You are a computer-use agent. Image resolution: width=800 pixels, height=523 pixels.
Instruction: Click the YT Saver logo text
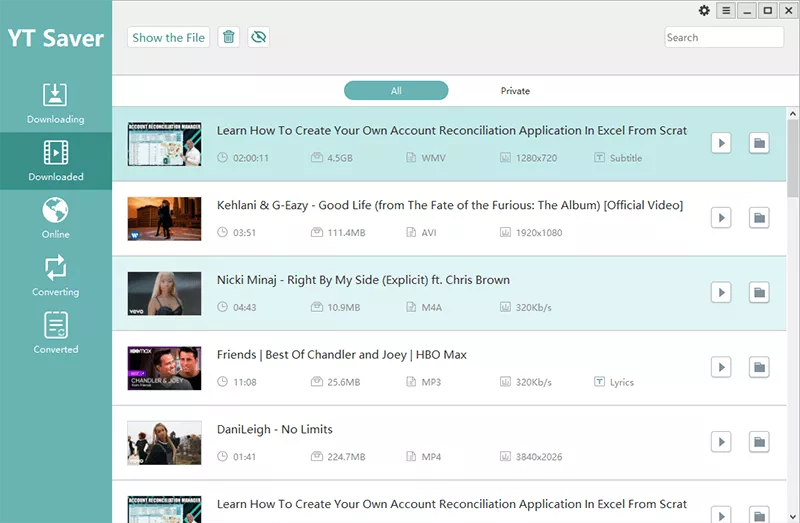56,38
